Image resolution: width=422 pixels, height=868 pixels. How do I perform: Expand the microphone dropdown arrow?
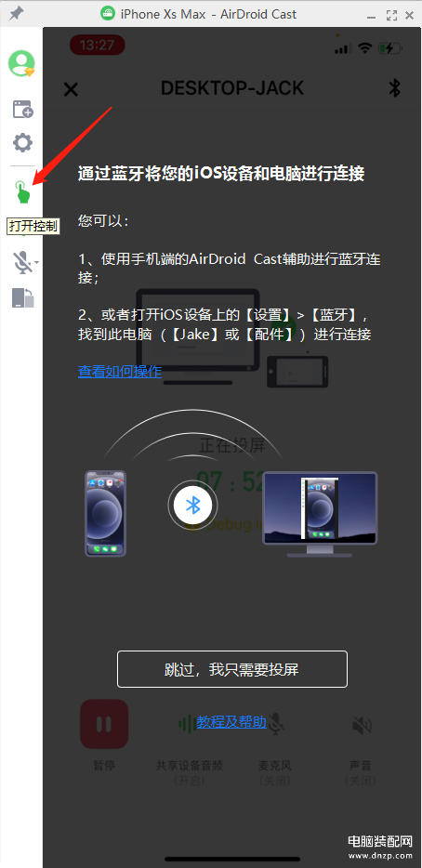point(36,262)
